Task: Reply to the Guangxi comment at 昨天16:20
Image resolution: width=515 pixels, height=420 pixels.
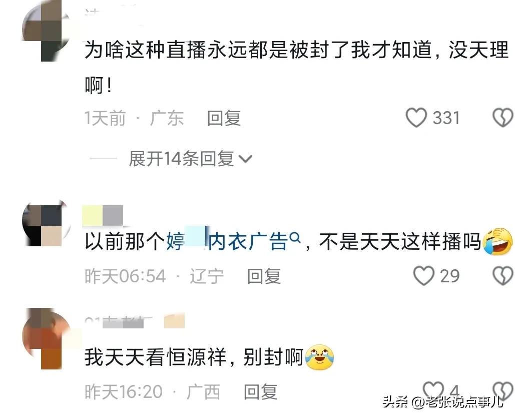Action: coord(260,392)
